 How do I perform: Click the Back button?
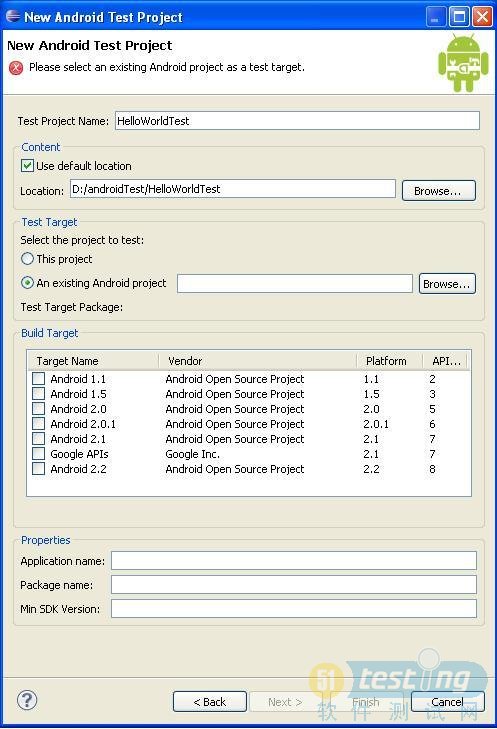point(210,702)
